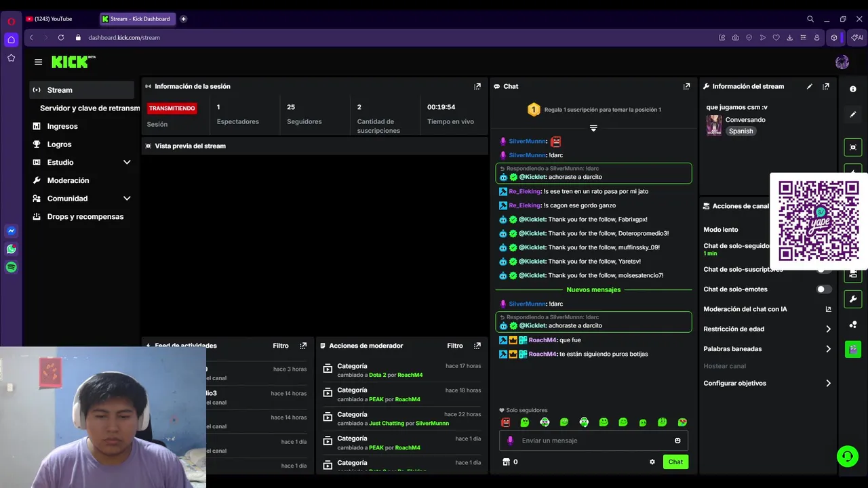This screenshot has width=868, height=488.
Task: Toggle the stream preview icon in right rail
Action: pos(853,147)
